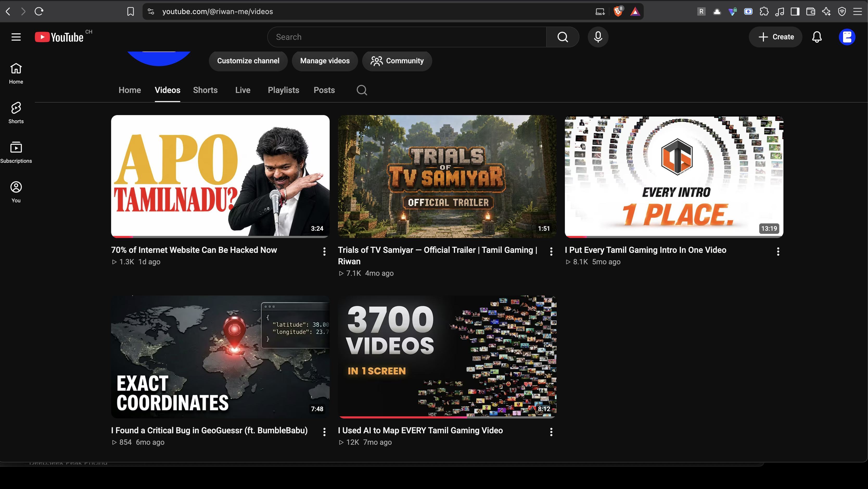This screenshot has height=489, width=868.
Task: Switch to the Live tab
Action: [242, 90]
